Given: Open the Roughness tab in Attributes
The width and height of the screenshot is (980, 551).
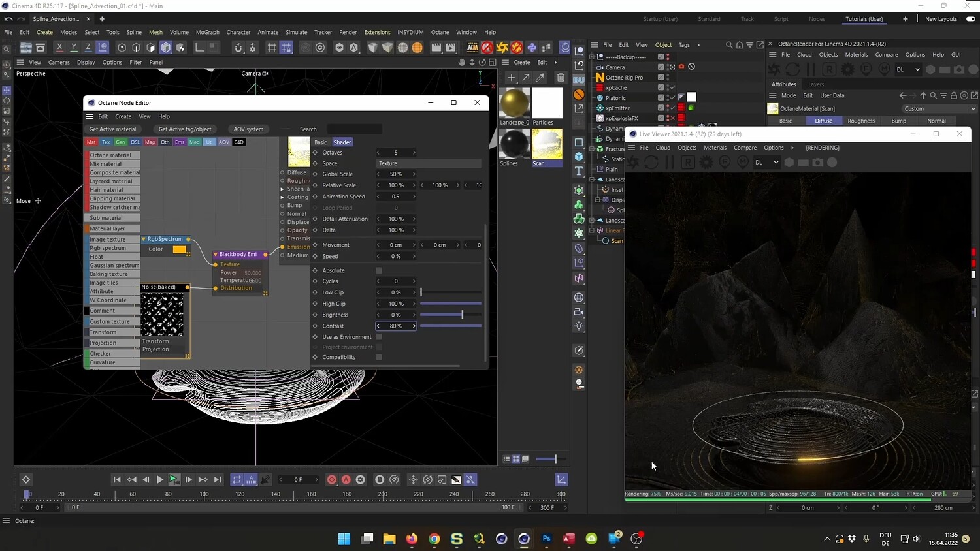Looking at the screenshot, I should pos(861,121).
